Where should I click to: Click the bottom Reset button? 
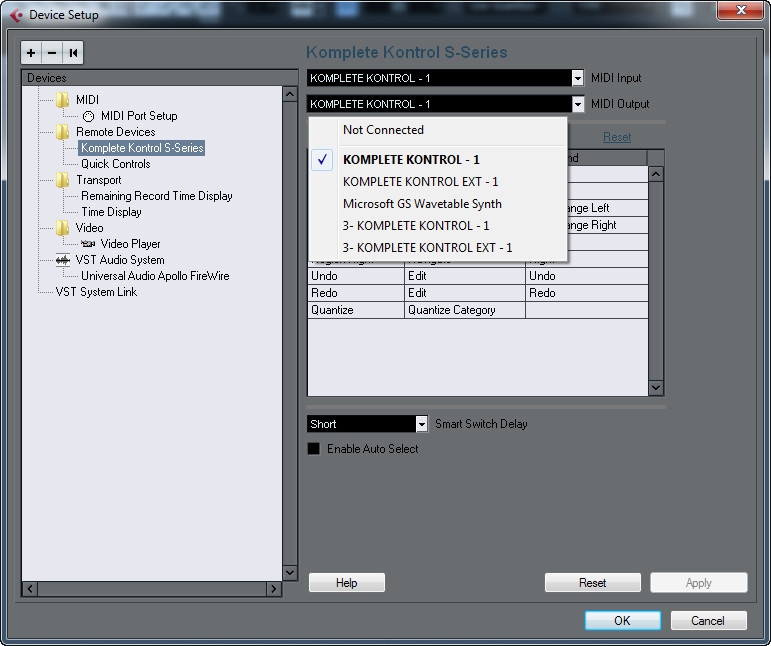tap(593, 583)
